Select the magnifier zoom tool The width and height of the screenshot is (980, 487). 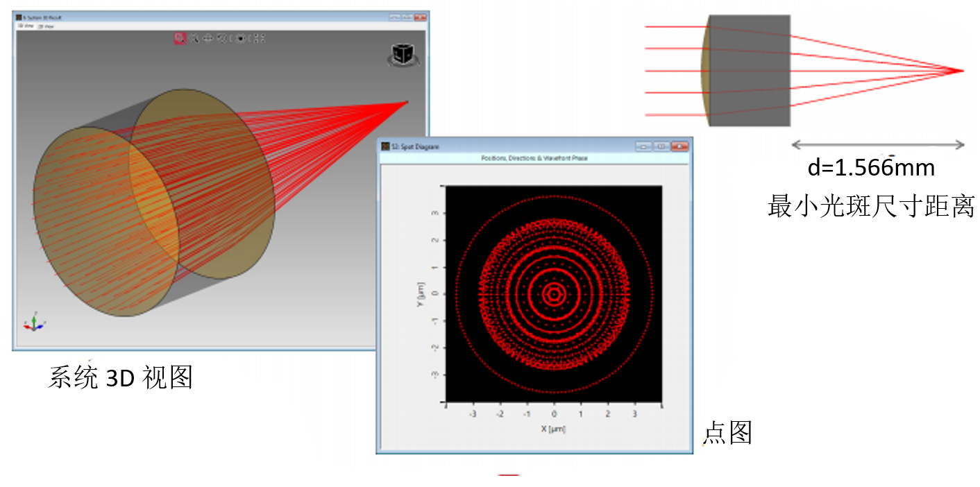(x=195, y=38)
